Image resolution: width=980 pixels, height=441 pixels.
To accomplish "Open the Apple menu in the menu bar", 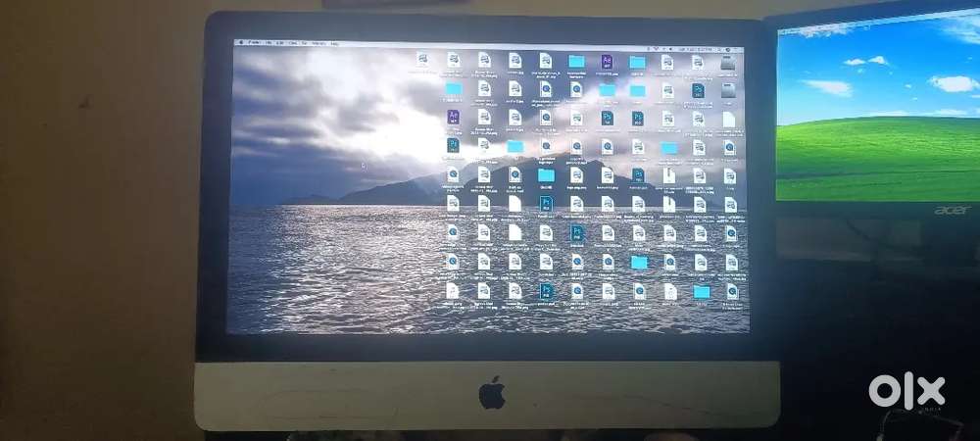I will point(240,43).
